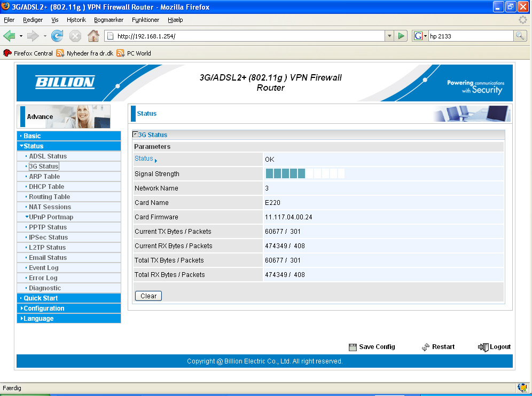Click the Save Config disk icon
The height and width of the screenshot is (396, 532).
[x=353, y=347]
